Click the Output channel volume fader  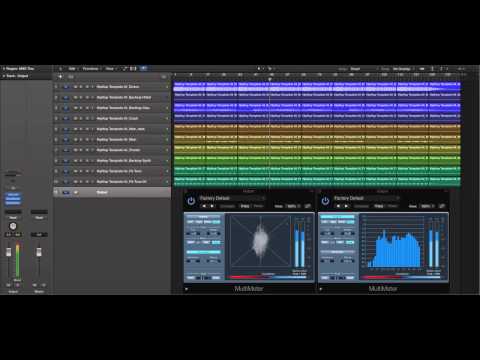pyautogui.click(x=9, y=252)
